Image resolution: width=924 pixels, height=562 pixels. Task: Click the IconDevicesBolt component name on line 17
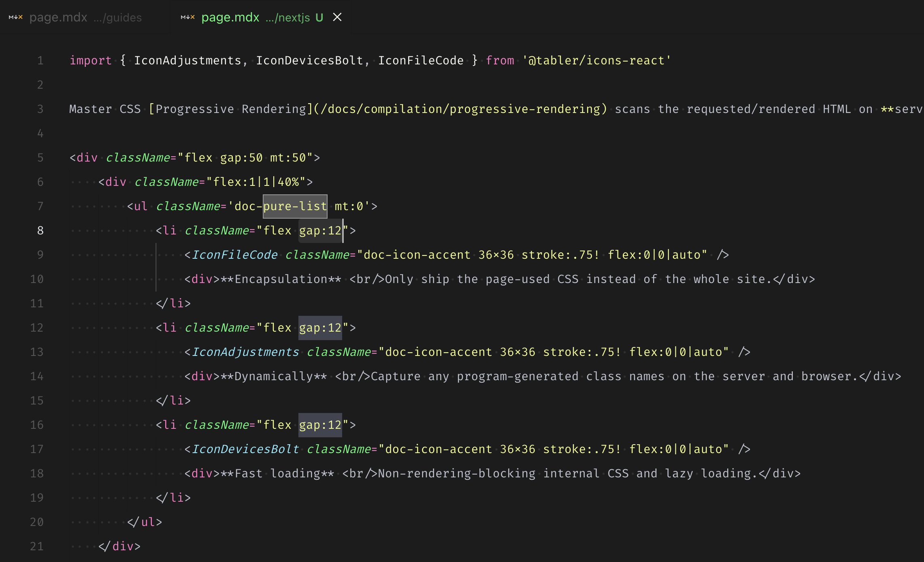pos(245,449)
